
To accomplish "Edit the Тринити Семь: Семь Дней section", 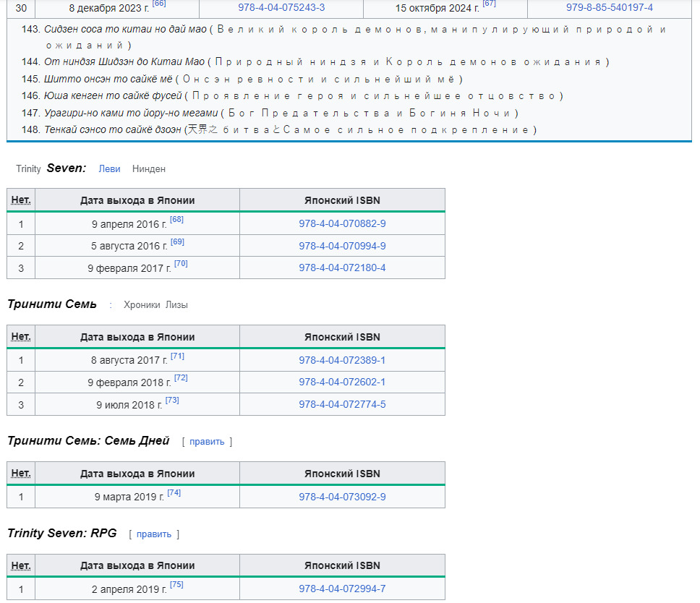I will click(207, 442).
